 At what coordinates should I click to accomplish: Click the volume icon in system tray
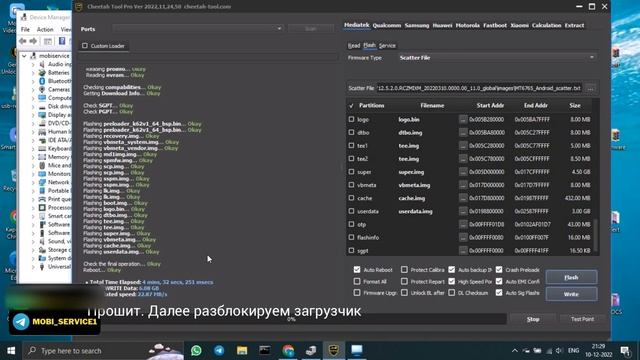click(559, 351)
